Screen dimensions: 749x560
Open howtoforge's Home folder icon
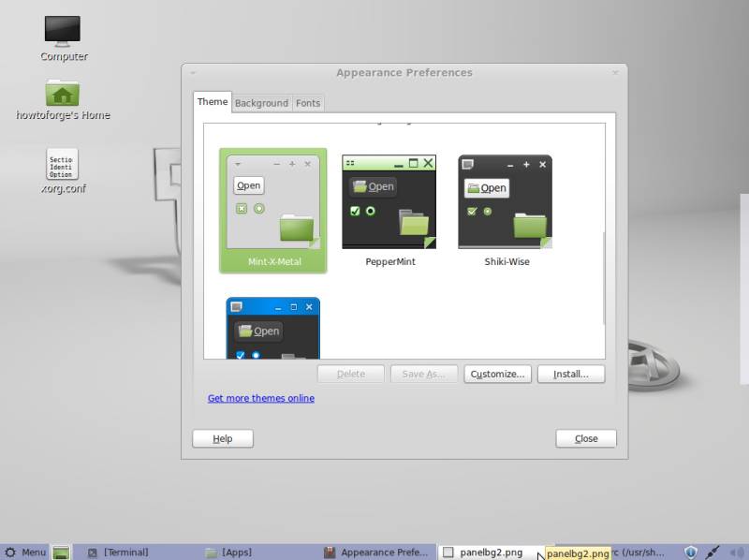[63, 94]
